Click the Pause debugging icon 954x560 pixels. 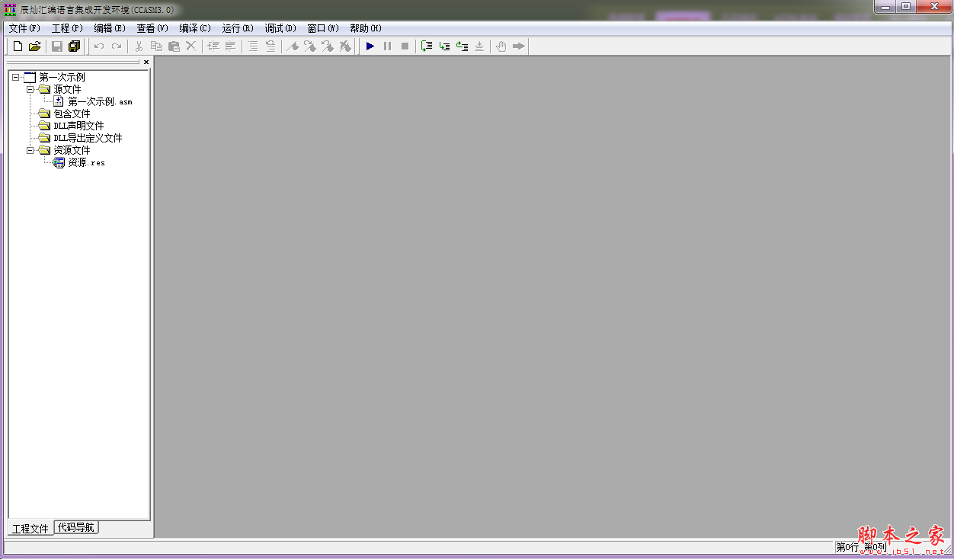[387, 46]
